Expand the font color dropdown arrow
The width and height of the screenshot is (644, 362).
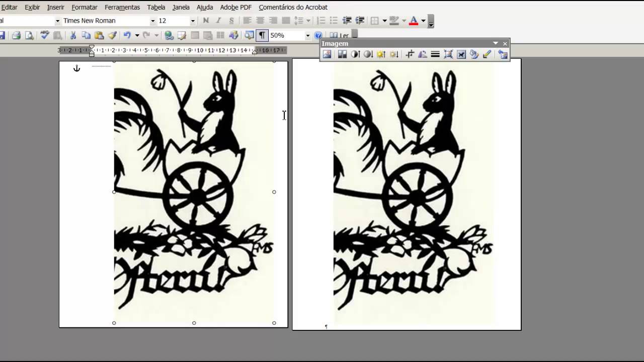423,21
